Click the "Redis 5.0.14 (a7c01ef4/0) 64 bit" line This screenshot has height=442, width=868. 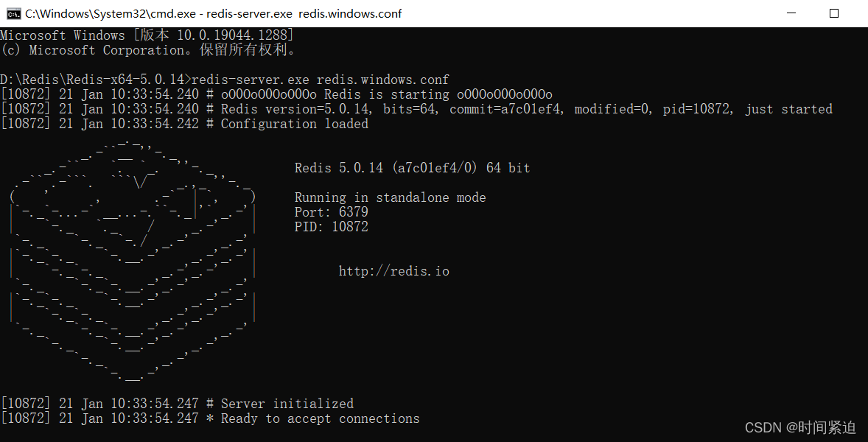pos(412,168)
